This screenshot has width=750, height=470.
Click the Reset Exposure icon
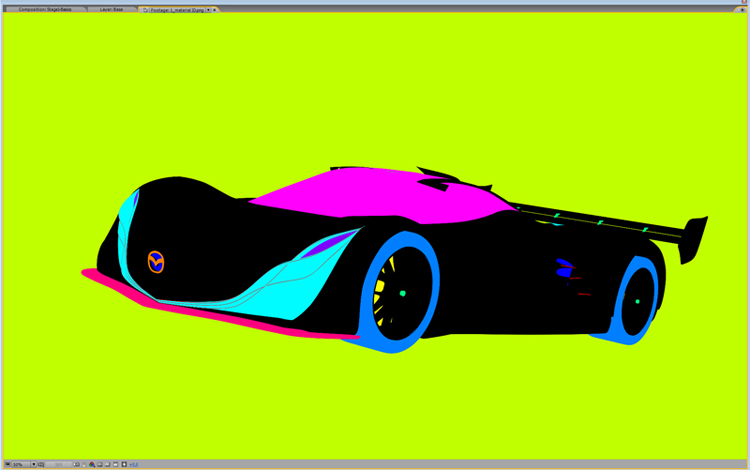click(x=124, y=464)
